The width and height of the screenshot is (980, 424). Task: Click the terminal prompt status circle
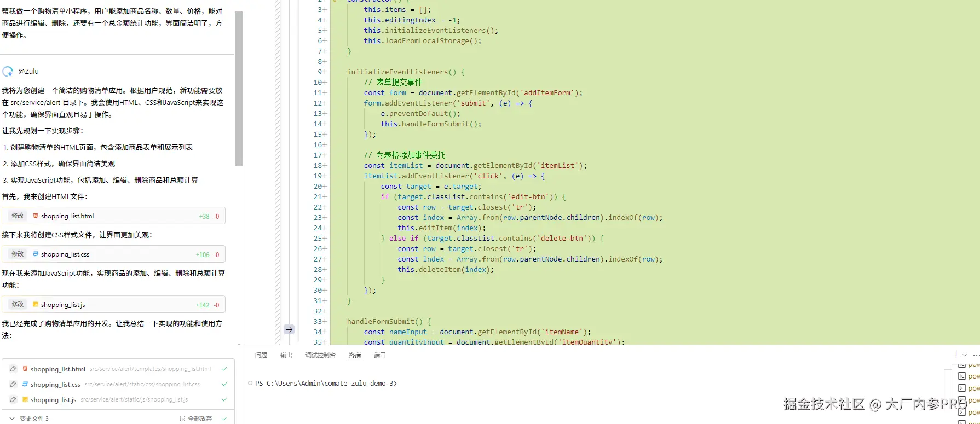[x=250, y=384]
